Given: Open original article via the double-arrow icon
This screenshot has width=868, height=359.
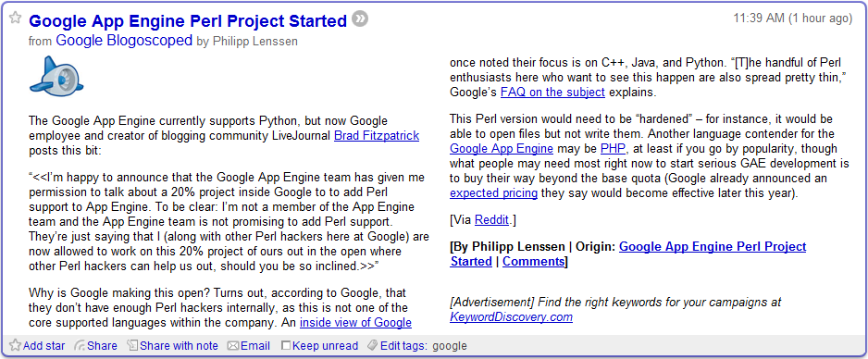Looking at the screenshot, I should [x=360, y=19].
